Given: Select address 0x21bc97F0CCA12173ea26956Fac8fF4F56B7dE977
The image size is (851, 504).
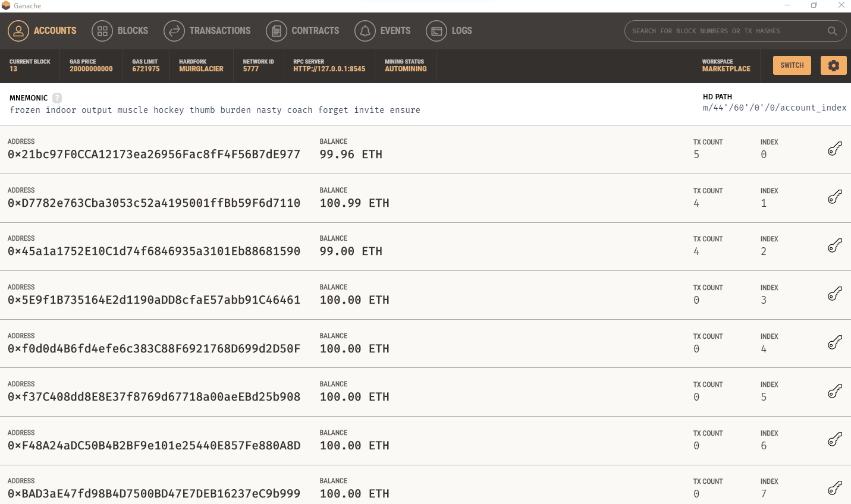Looking at the screenshot, I should click(x=154, y=155).
